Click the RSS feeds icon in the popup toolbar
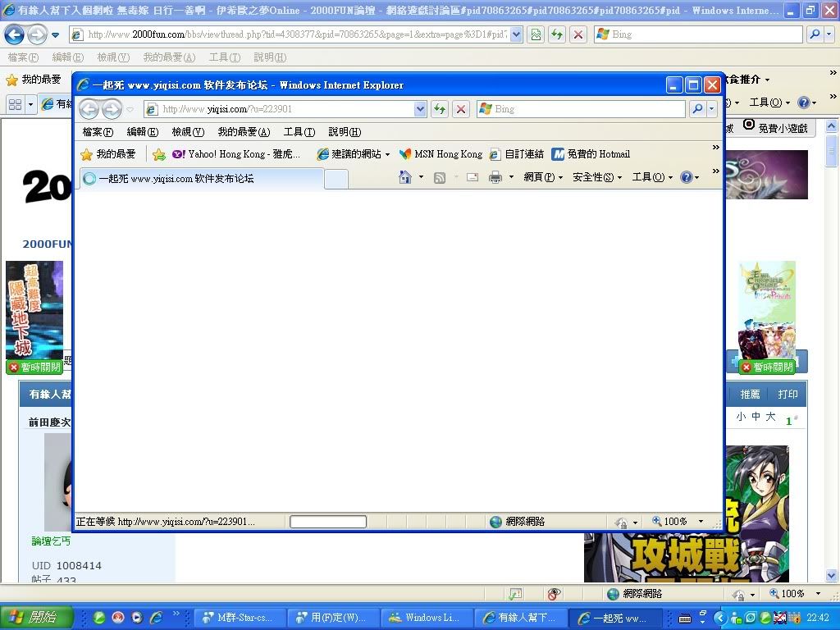Image resolution: width=840 pixels, height=630 pixels. (440, 177)
